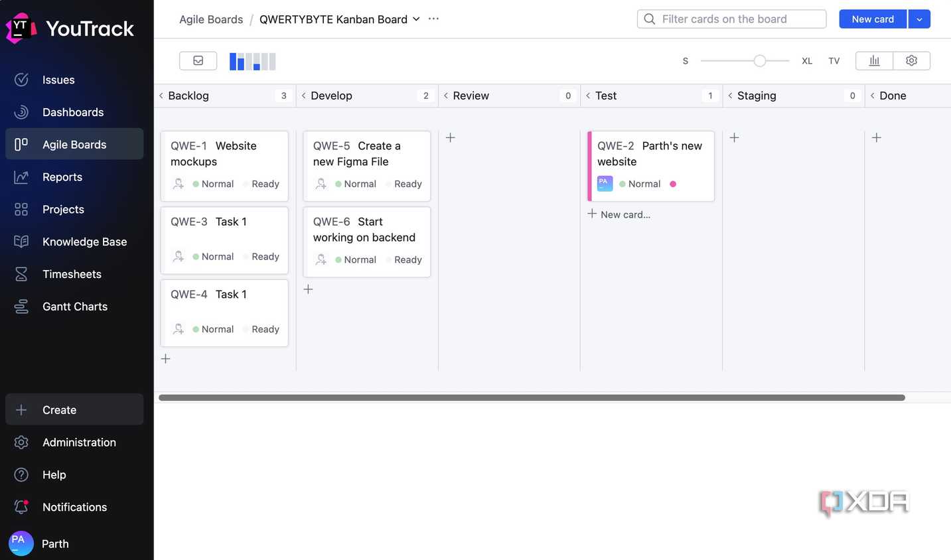Collapse the Backlog column chevron

pyautogui.click(x=161, y=96)
